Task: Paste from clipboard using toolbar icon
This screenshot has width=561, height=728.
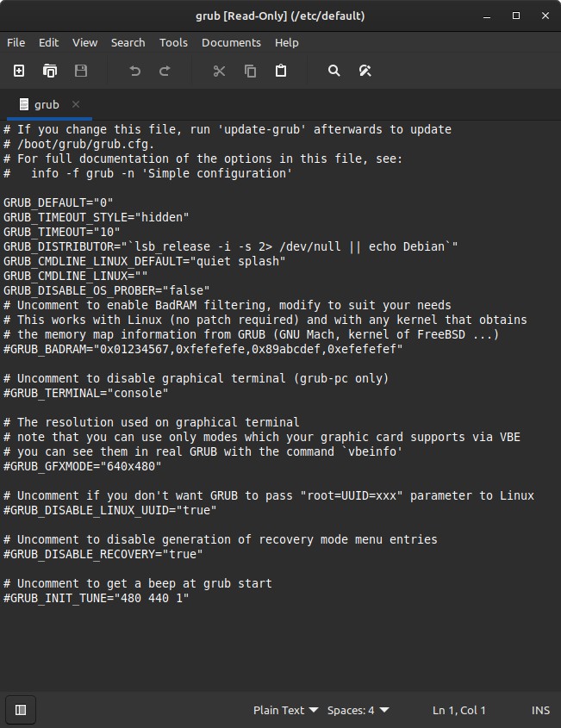Action: pos(281,71)
